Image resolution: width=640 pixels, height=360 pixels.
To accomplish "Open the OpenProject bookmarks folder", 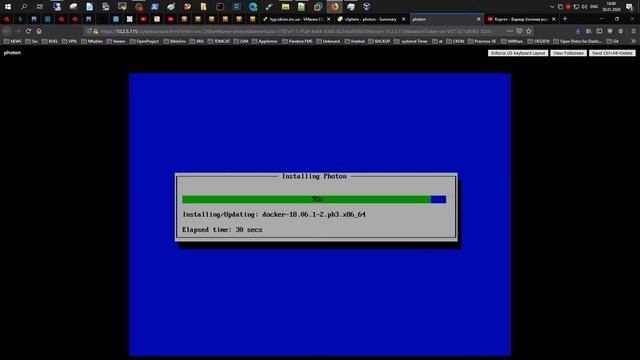I will [145, 41].
